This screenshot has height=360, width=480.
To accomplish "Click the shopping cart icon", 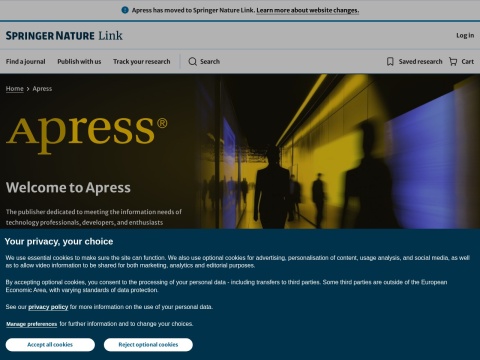I will (x=453, y=61).
